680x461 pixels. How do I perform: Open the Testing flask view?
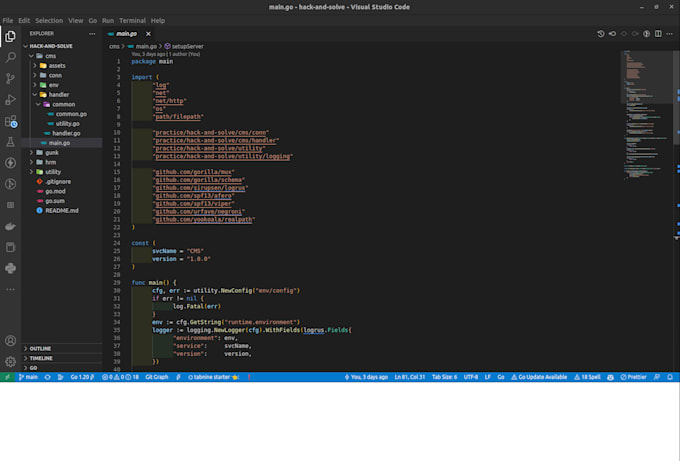10,142
